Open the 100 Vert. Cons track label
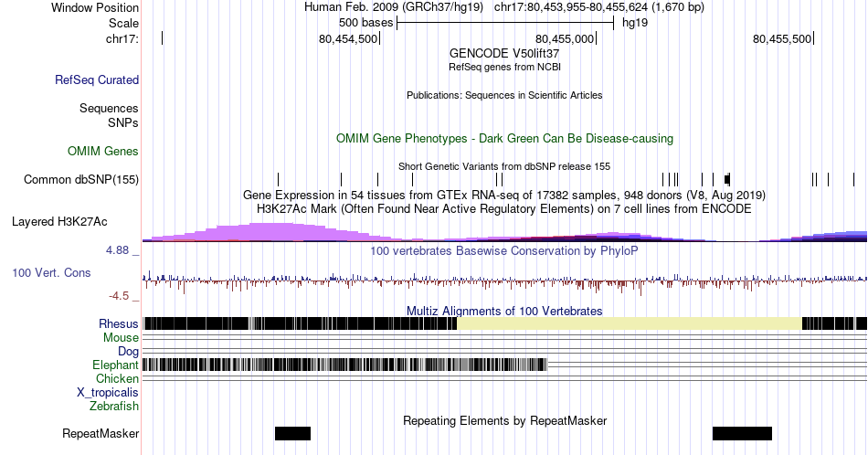The width and height of the screenshot is (868, 455). coord(51,272)
